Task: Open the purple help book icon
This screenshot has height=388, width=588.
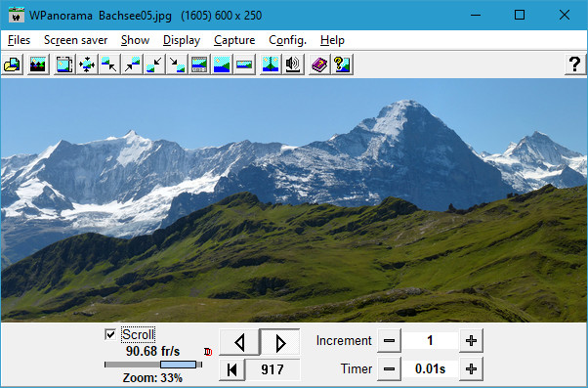Action: coord(319,65)
